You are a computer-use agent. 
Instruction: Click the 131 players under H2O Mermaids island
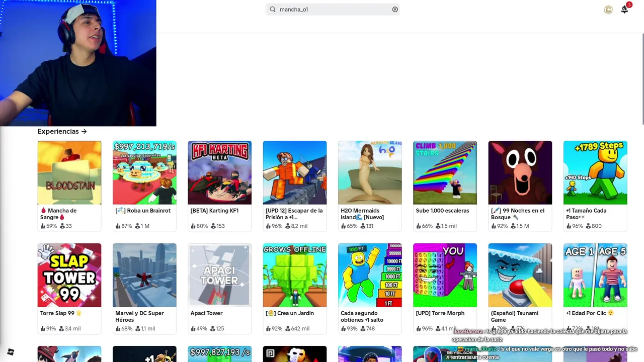point(367,226)
